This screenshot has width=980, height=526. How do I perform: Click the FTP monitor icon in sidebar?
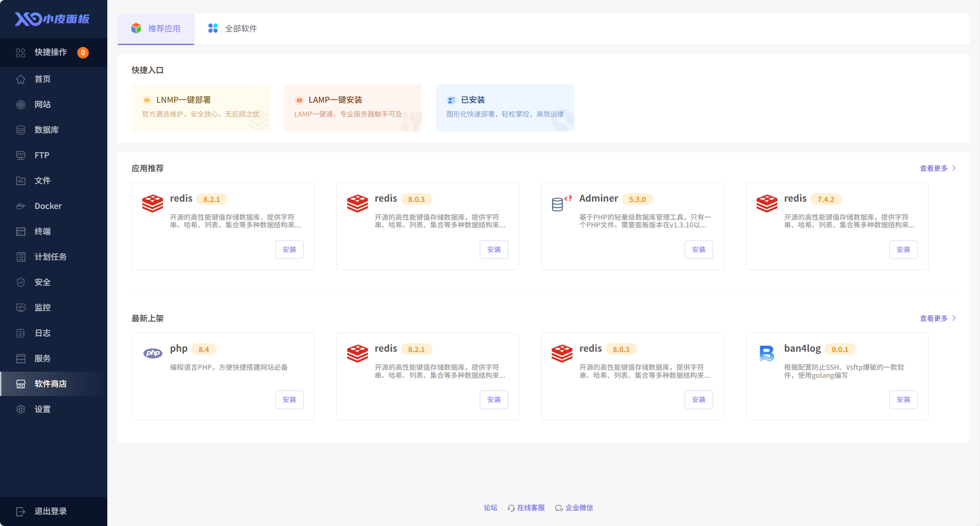tap(21, 155)
